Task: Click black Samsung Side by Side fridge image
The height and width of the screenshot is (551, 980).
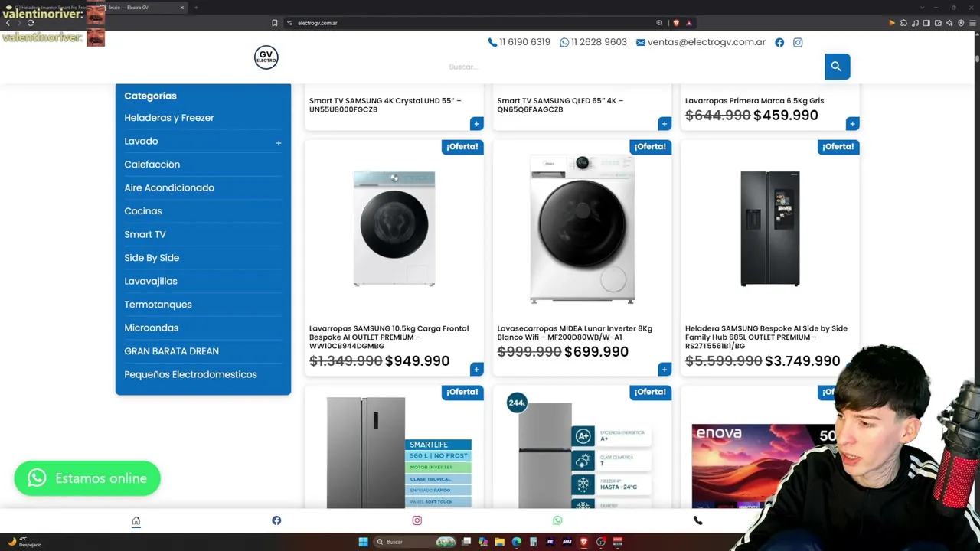Action: tap(770, 229)
